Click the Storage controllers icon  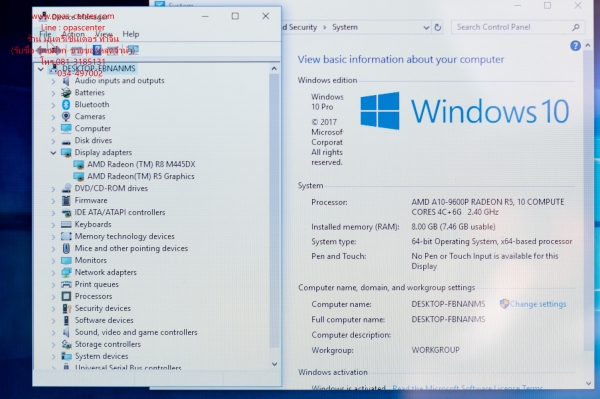pos(66,344)
